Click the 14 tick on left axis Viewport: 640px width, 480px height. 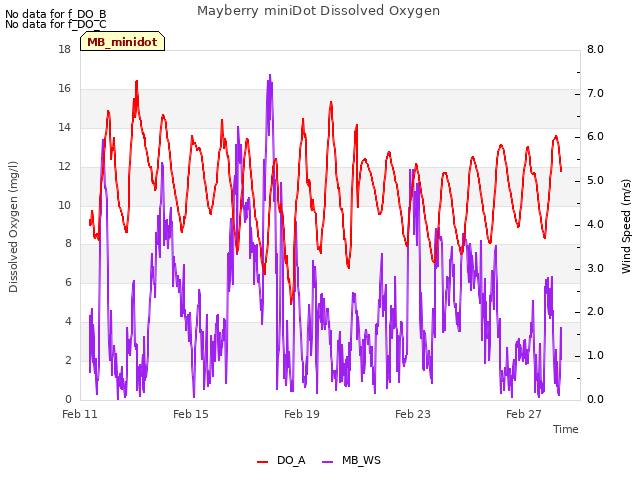tap(64, 127)
